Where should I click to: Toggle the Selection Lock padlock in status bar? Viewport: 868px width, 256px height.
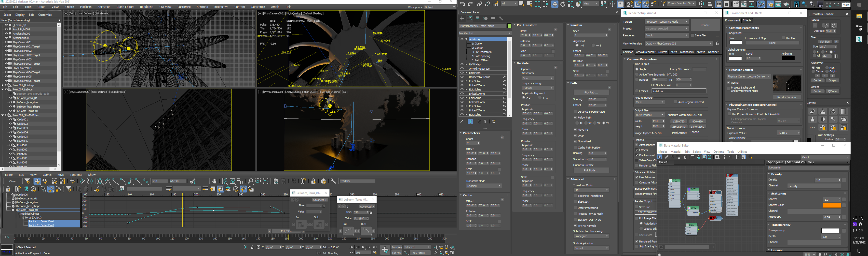pyautogui.click(x=252, y=247)
